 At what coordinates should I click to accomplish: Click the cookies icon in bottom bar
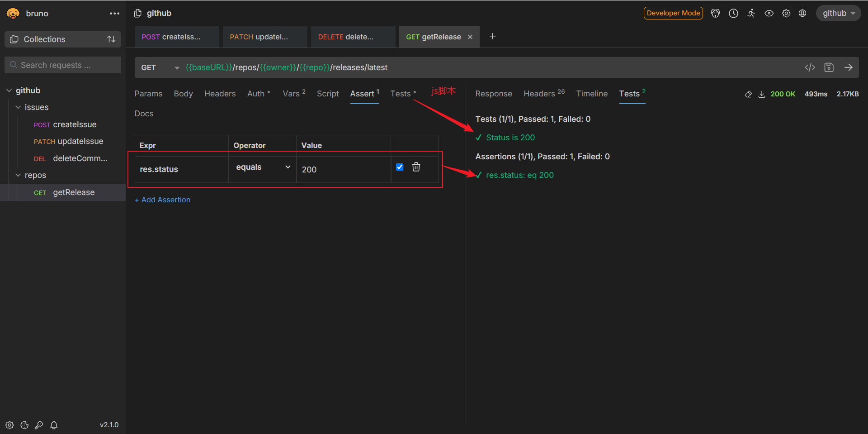[24, 425]
